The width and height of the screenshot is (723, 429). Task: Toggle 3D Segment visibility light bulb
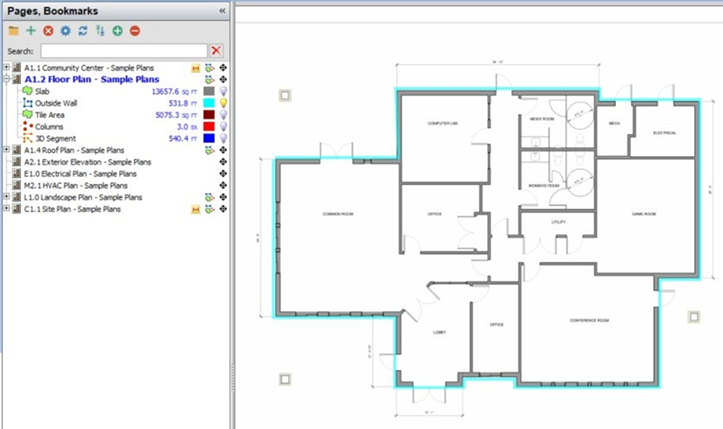[x=223, y=138]
